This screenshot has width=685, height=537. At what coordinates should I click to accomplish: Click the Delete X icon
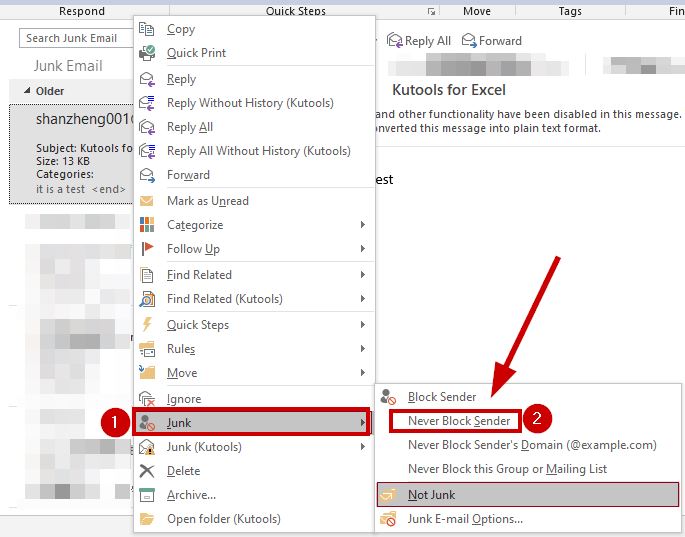pyautogui.click(x=147, y=471)
